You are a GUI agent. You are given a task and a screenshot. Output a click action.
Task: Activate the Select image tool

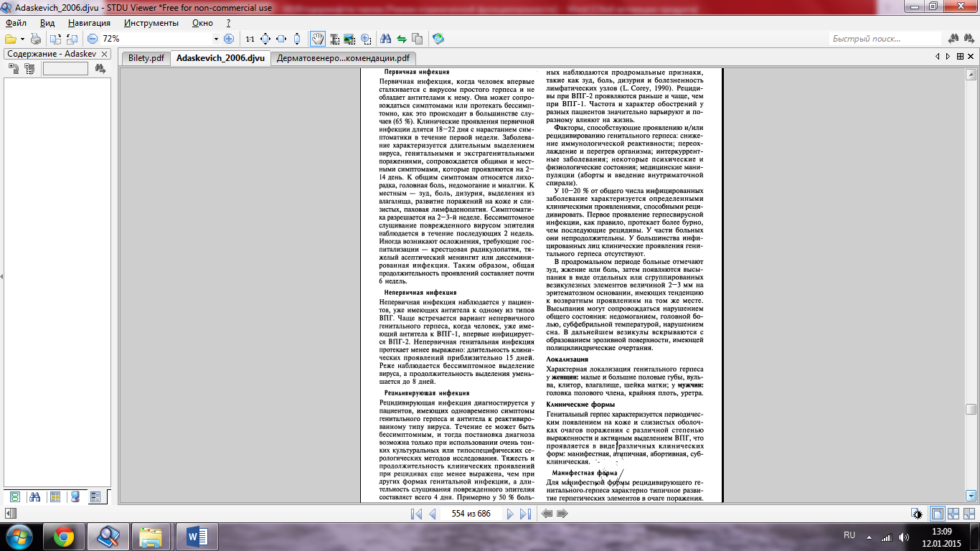click(x=350, y=39)
